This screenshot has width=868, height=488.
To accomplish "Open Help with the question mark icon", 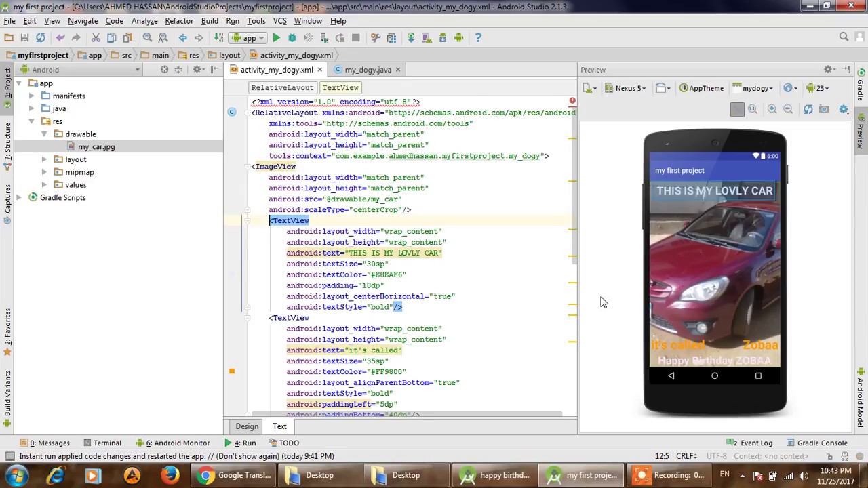I will pos(478,38).
